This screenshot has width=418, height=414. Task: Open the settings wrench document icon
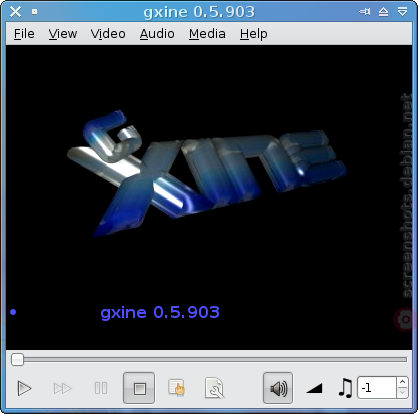(214, 388)
